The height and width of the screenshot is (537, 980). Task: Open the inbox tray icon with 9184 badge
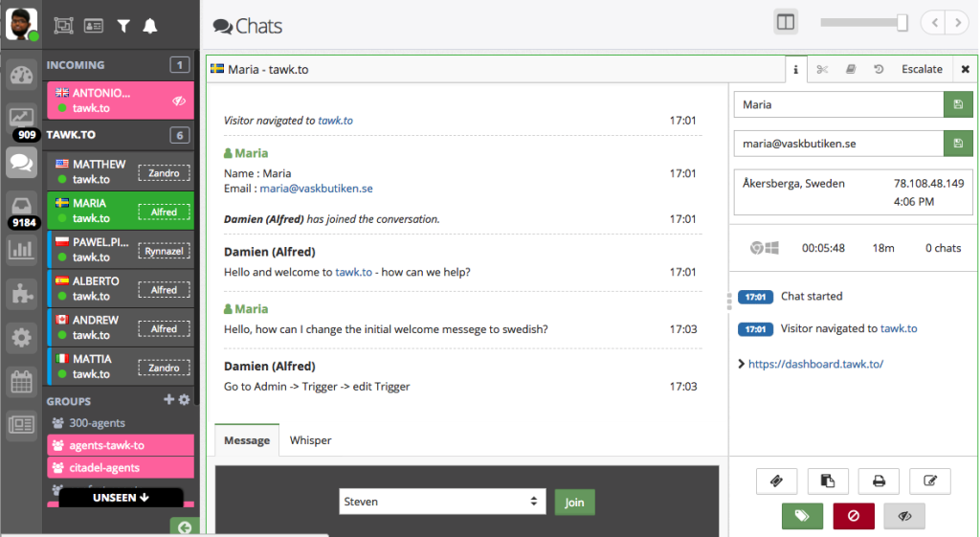(21, 206)
